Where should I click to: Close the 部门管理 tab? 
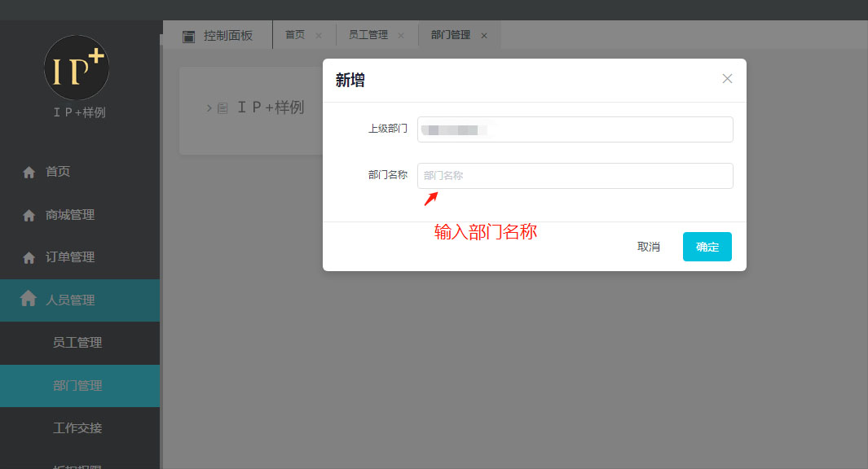click(484, 36)
